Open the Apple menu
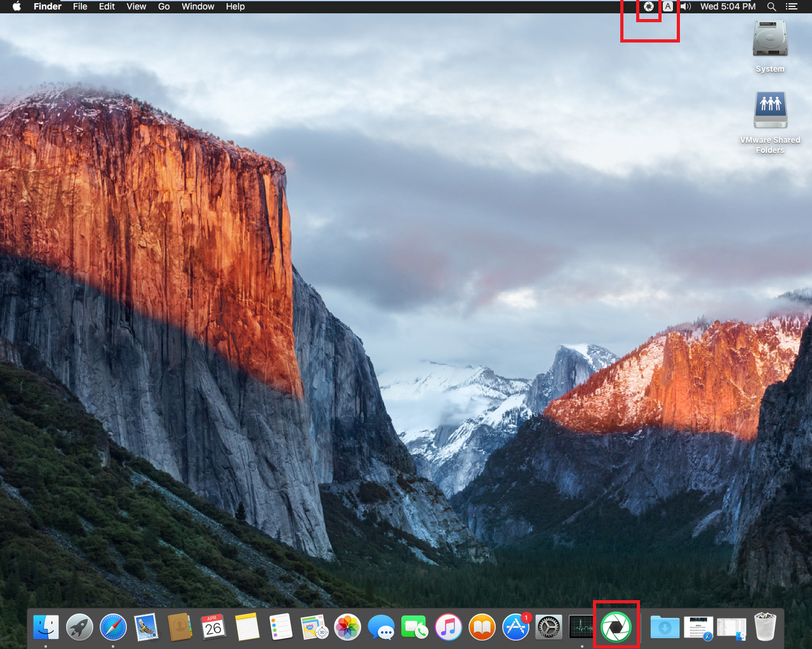Image resolution: width=812 pixels, height=649 pixels. coord(17,6)
